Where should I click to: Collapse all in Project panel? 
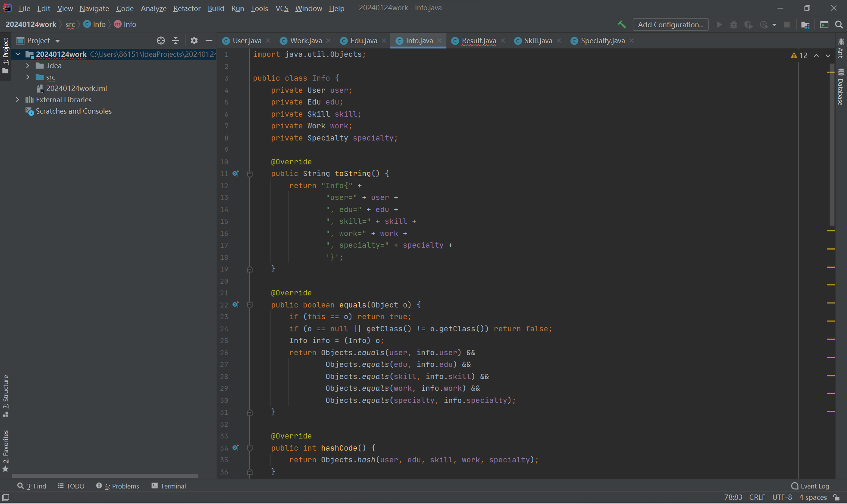(x=176, y=41)
